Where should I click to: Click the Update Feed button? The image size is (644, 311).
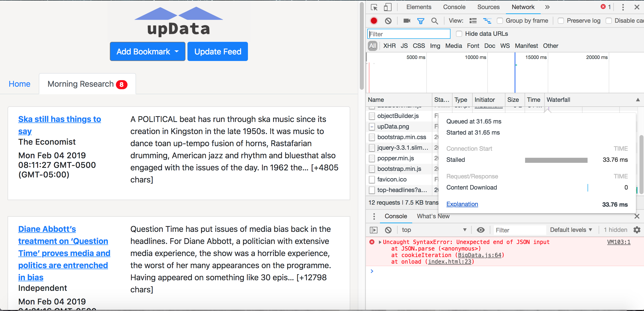point(218,51)
